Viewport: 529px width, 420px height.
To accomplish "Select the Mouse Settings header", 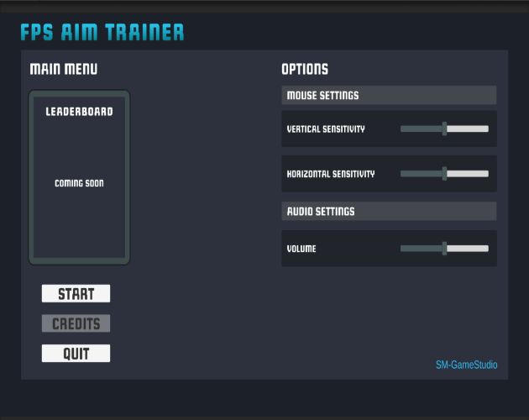I will (389, 95).
